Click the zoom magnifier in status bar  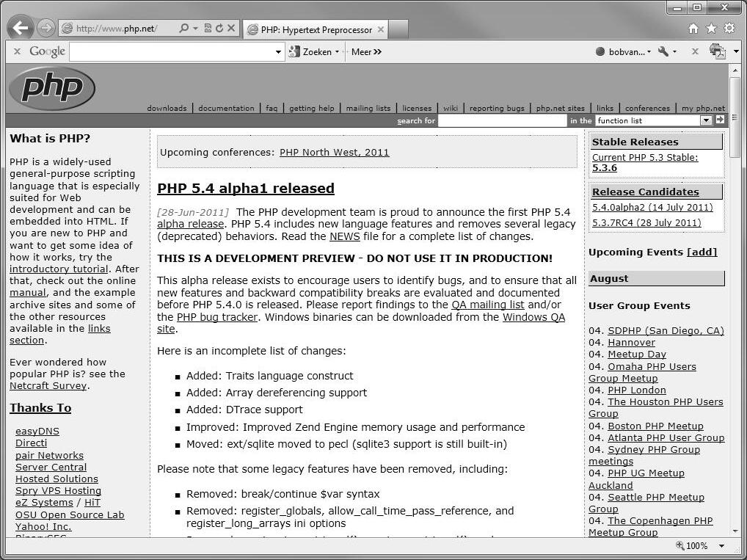(679, 546)
